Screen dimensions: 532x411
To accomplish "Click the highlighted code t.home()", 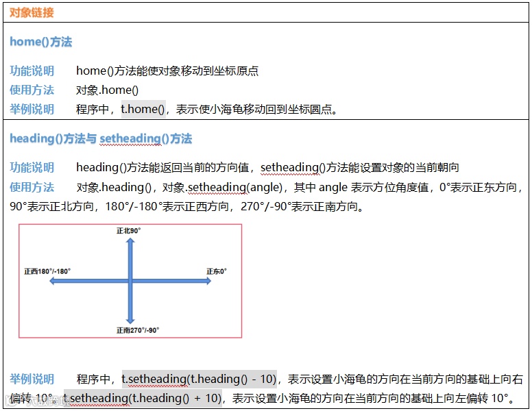I will (143, 109).
